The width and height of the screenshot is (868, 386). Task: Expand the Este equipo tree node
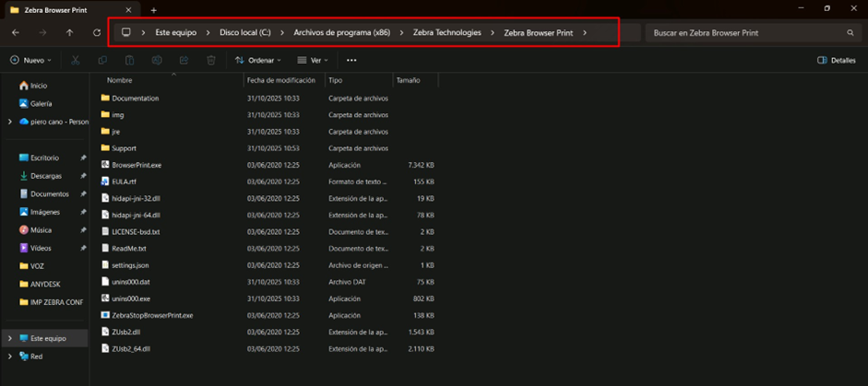pos(10,338)
